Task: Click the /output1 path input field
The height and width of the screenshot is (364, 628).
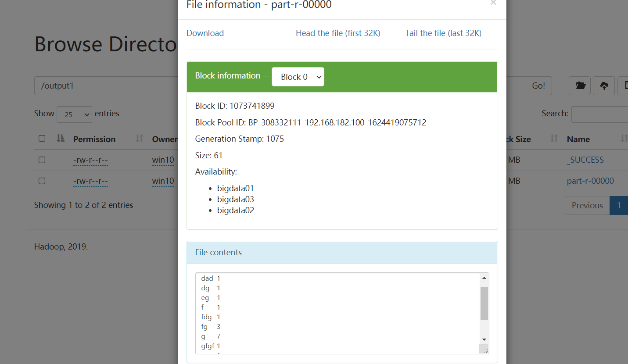Action: point(106,86)
